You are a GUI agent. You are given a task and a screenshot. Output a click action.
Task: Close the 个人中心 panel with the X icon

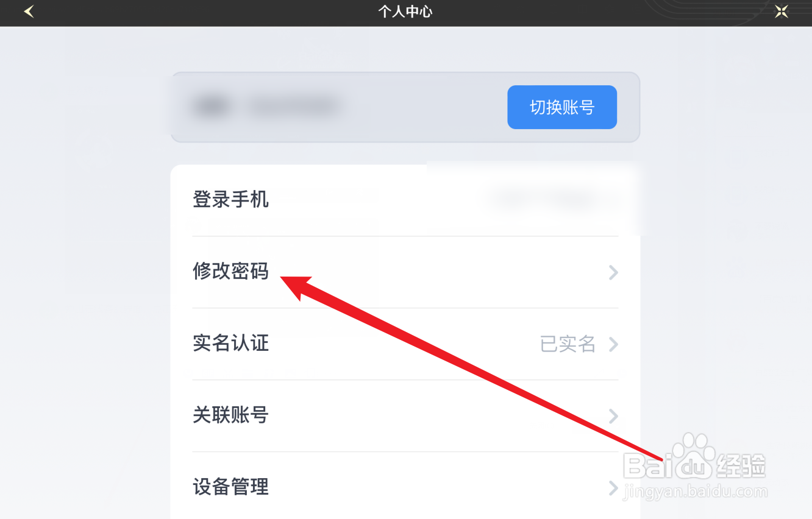782,12
